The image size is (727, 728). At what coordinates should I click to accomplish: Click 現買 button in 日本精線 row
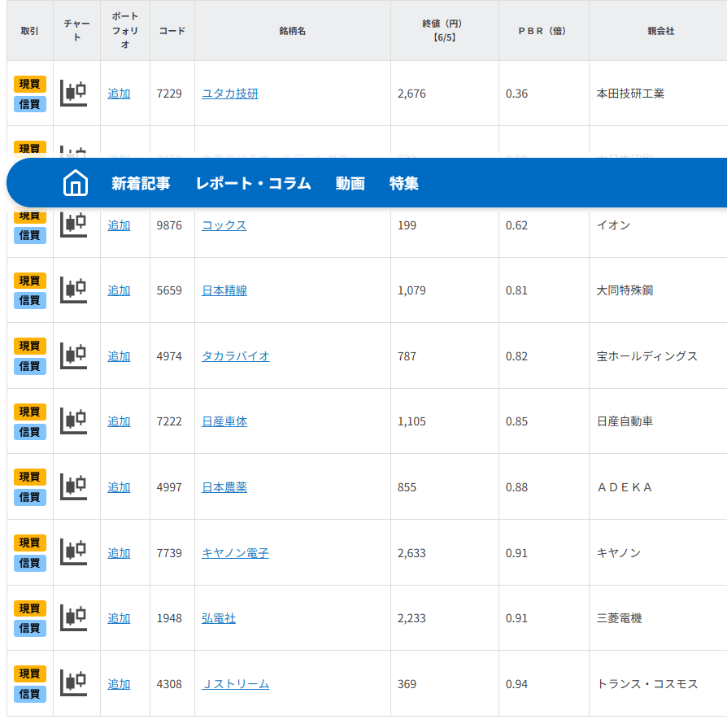30,281
